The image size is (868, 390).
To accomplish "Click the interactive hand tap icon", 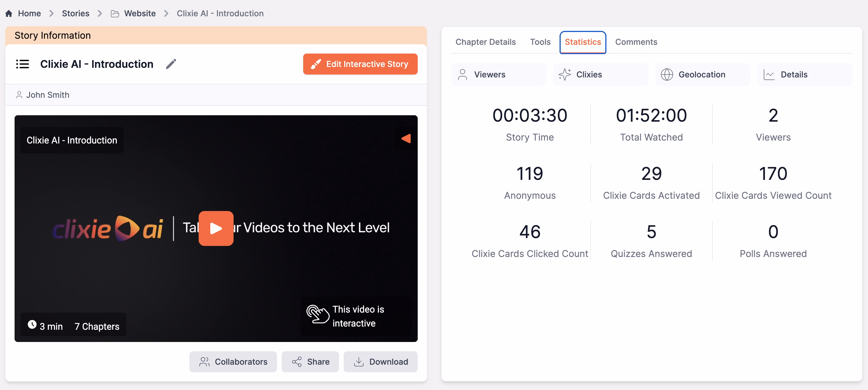I will click(x=317, y=314).
